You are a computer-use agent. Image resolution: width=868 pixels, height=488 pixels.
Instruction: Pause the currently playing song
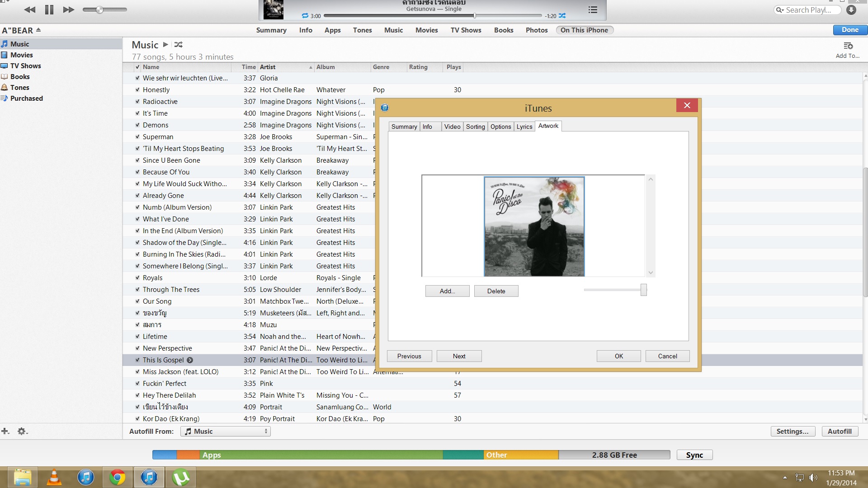click(49, 9)
